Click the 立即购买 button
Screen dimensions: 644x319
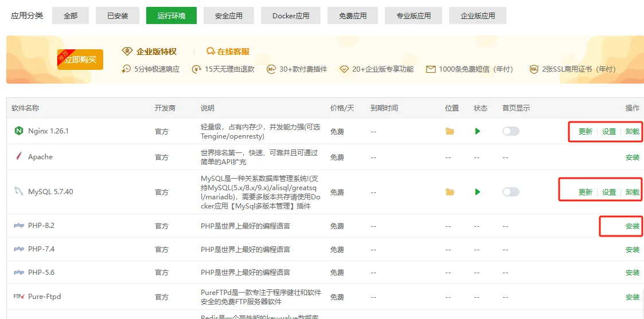(x=80, y=60)
